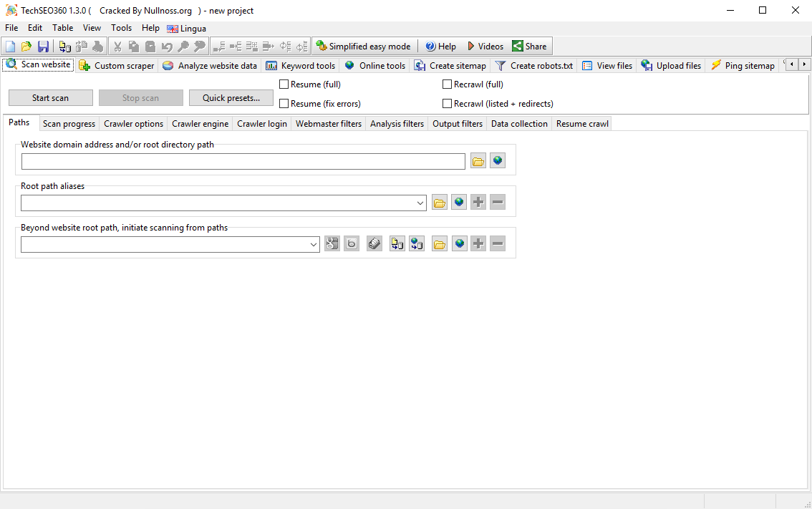Focus the website domain address input field
This screenshot has width=812, height=509.
243,161
